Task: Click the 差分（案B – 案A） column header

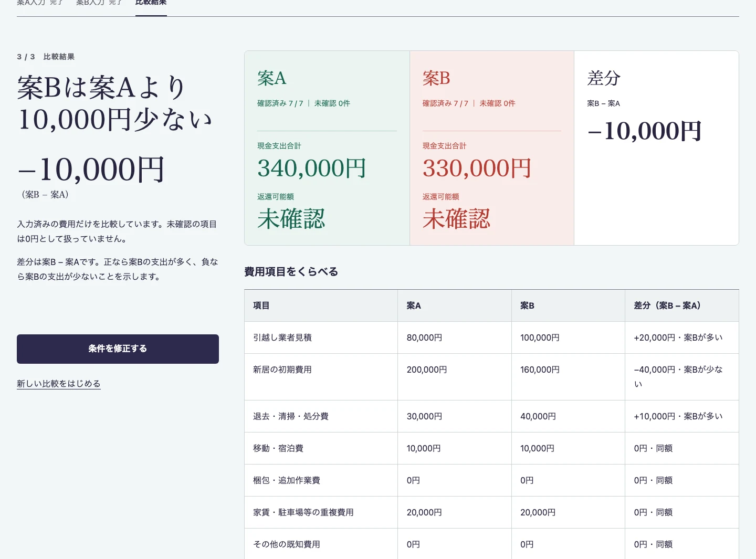Action: [682, 305]
